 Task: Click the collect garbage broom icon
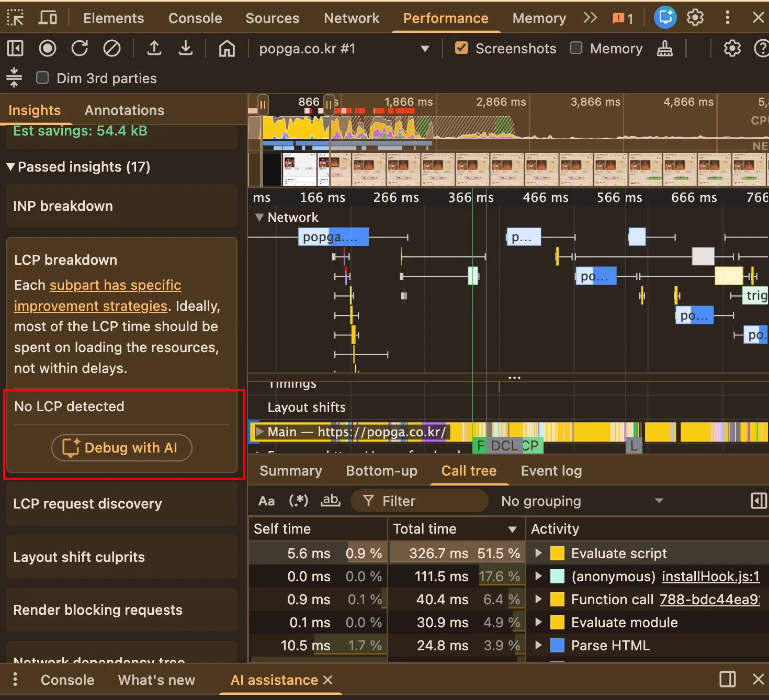click(x=664, y=49)
